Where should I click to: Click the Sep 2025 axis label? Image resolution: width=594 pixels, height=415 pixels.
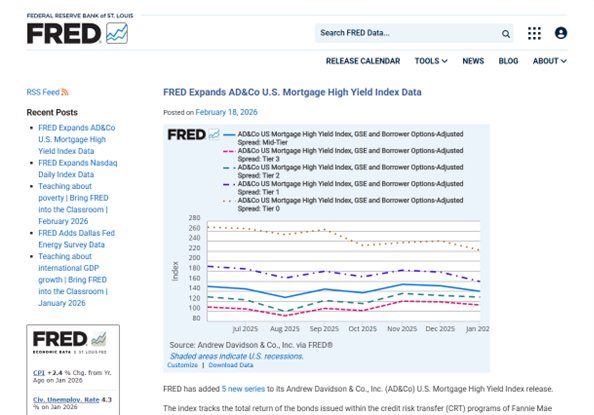[324, 329]
